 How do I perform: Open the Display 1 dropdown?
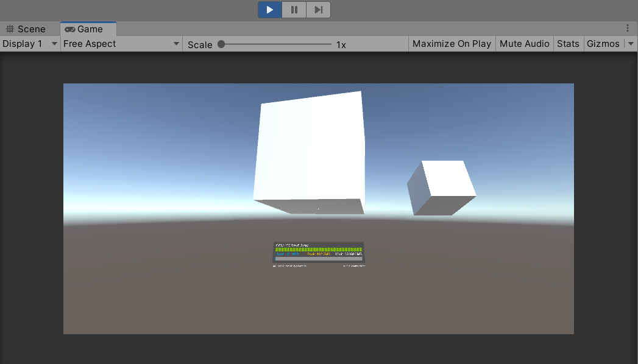click(x=30, y=44)
